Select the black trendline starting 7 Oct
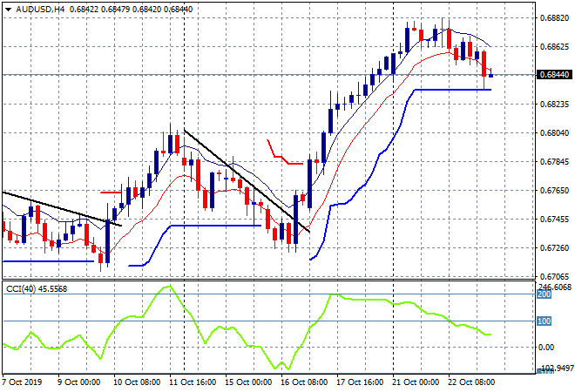The height and width of the screenshot is (392, 575). pos(62,209)
